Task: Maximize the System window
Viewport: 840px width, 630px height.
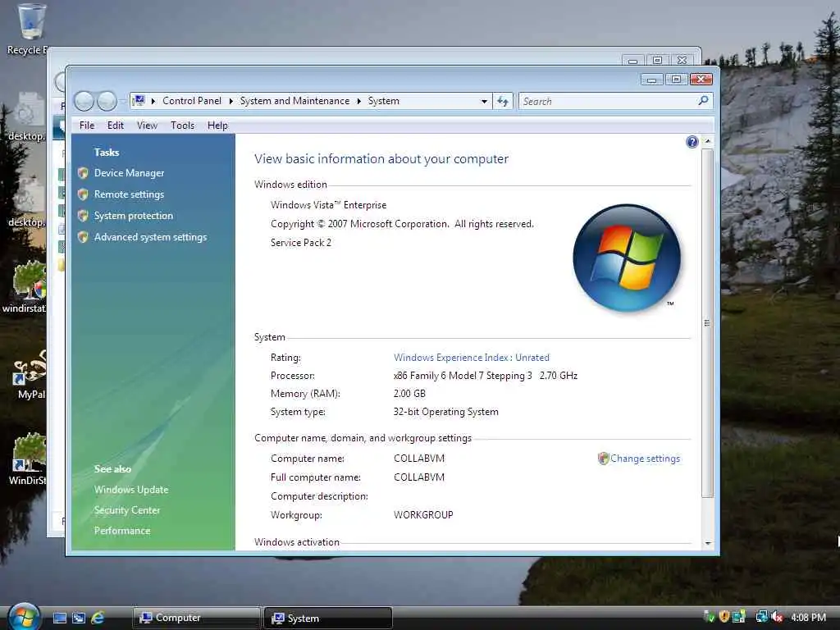Action: tap(677, 80)
